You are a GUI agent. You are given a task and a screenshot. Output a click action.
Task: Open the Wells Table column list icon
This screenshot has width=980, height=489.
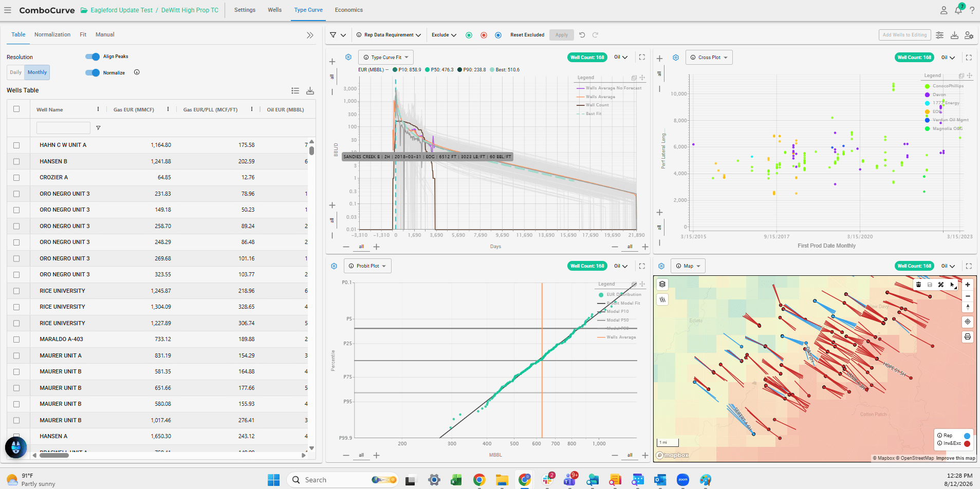295,91
